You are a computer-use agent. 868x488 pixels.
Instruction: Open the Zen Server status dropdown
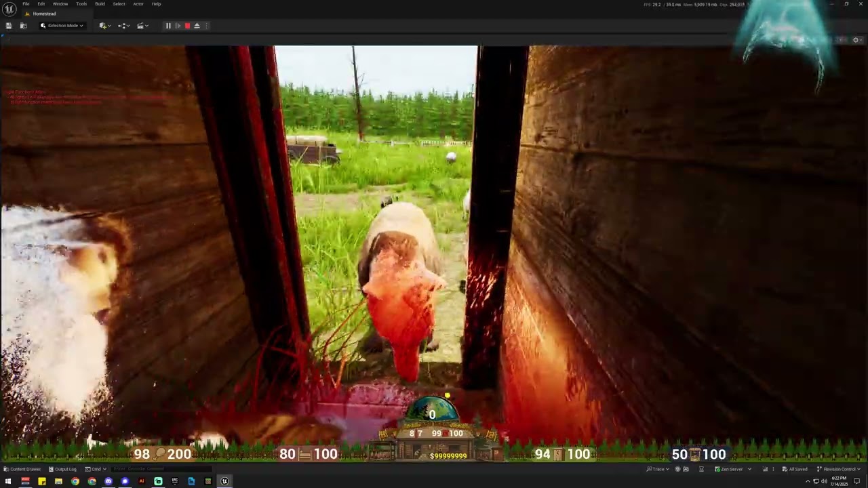(x=733, y=469)
